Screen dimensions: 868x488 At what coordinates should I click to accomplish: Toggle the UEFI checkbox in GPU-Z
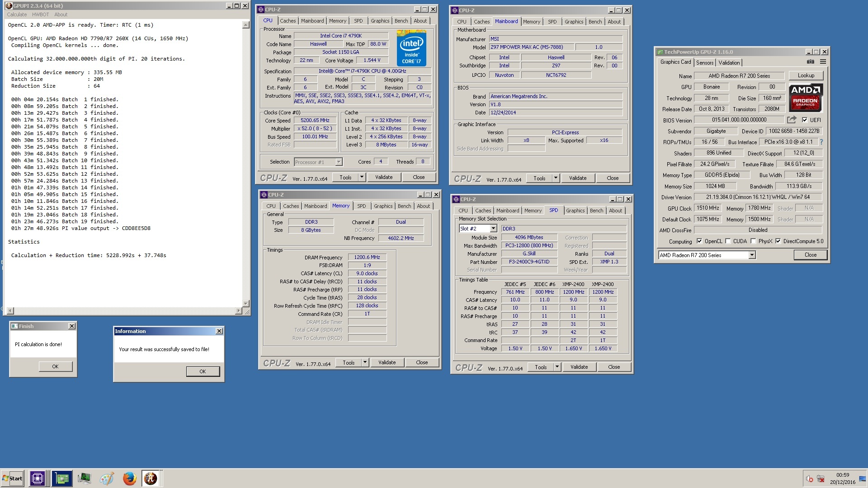coord(805,120)
